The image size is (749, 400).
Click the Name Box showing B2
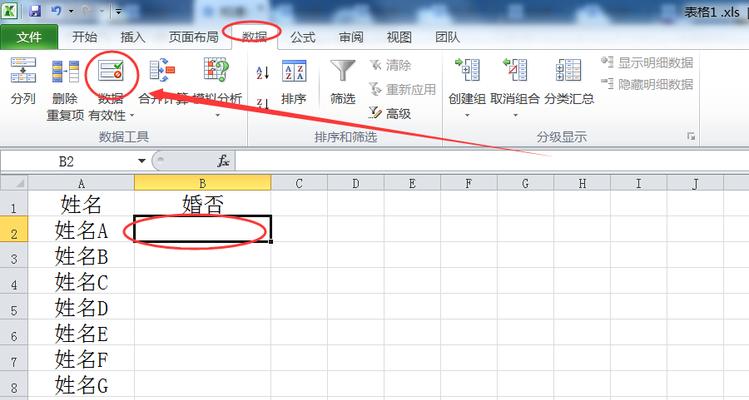coord(68,161)
